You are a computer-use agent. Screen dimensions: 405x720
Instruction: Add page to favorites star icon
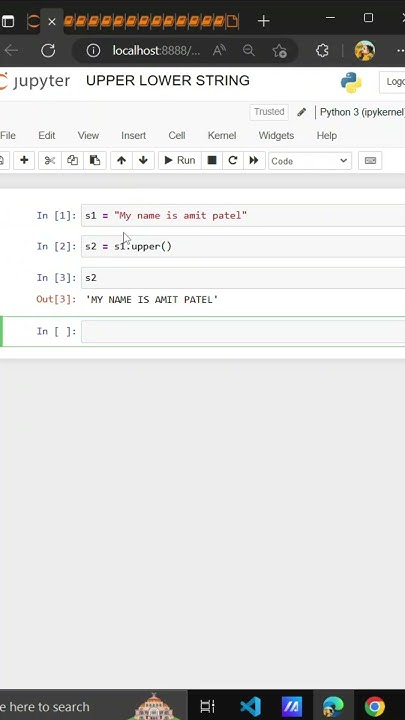[279, 51]
